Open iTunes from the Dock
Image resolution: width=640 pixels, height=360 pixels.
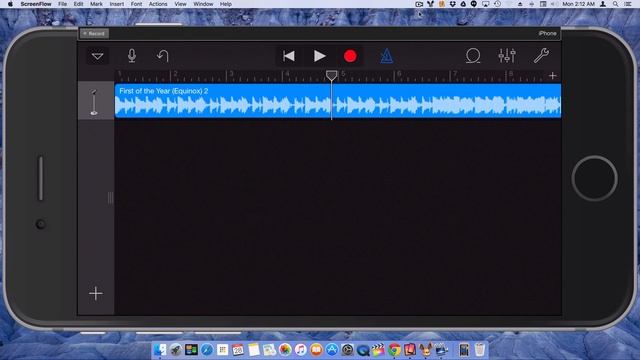301,350
